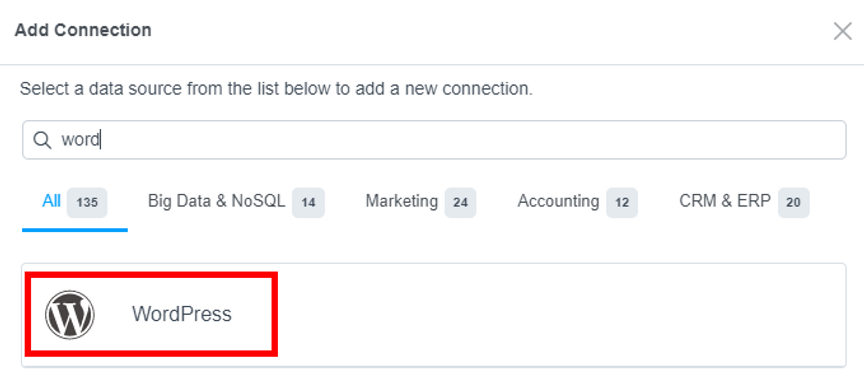This screenshot has width=864, height=380.
Task: Click the 24 count badge beside Marketing
Action: coord(460,203)
